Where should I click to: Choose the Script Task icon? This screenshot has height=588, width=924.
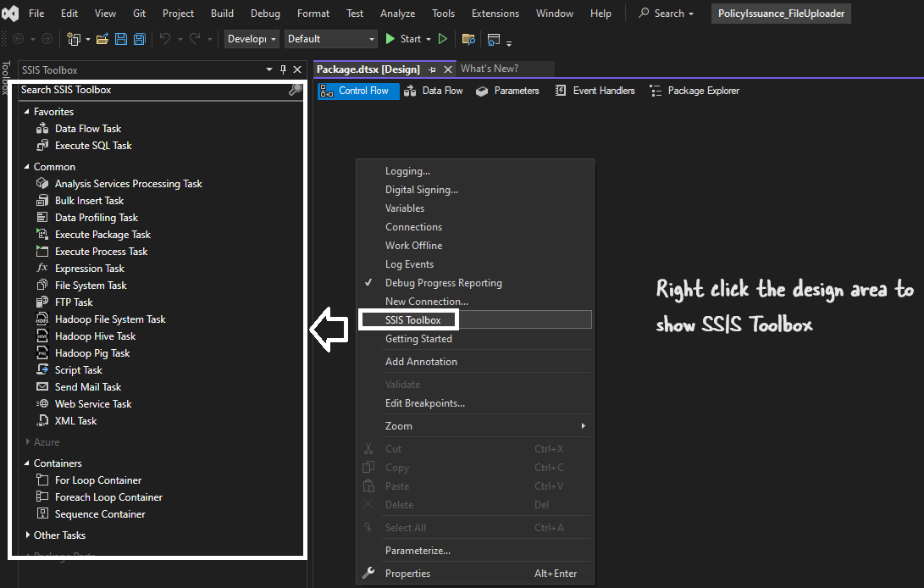(42, 369)
